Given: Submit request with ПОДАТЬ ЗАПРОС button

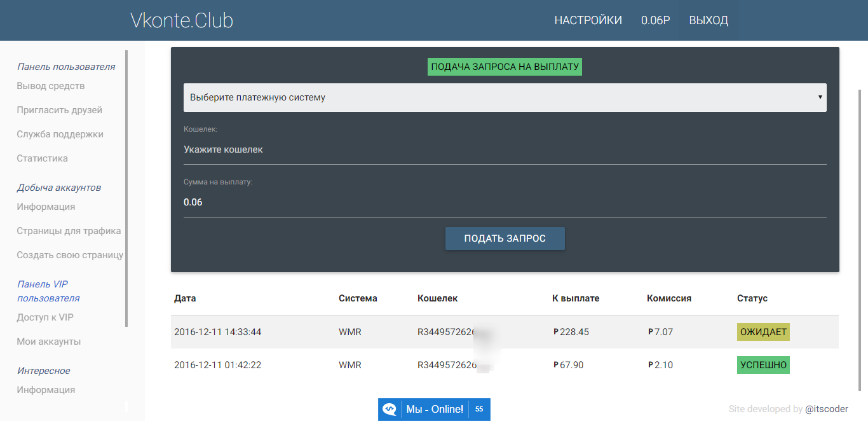Looking at the screenshot, I should [x=505, y=238].
